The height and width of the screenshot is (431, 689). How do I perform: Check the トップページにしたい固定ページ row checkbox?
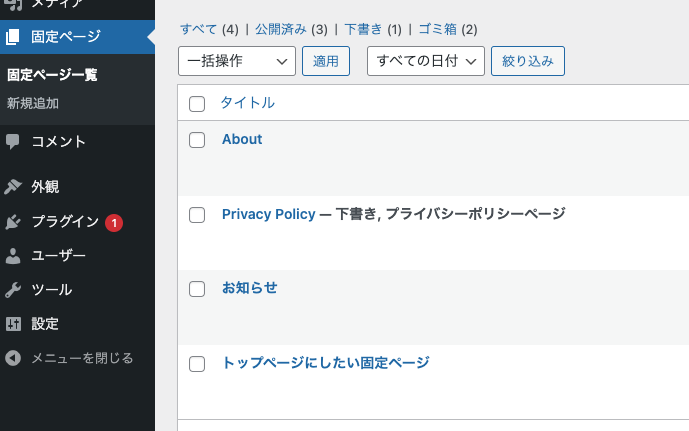(197, 364)
